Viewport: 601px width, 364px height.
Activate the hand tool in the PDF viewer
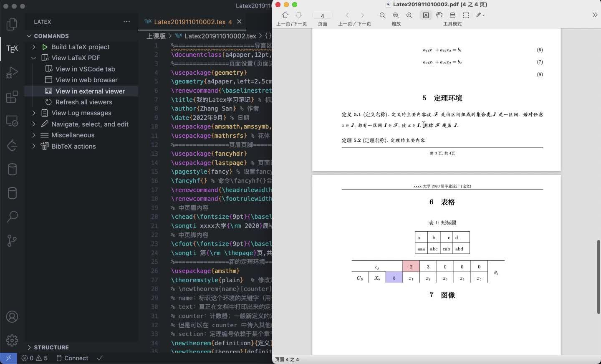tap(439, 15)
